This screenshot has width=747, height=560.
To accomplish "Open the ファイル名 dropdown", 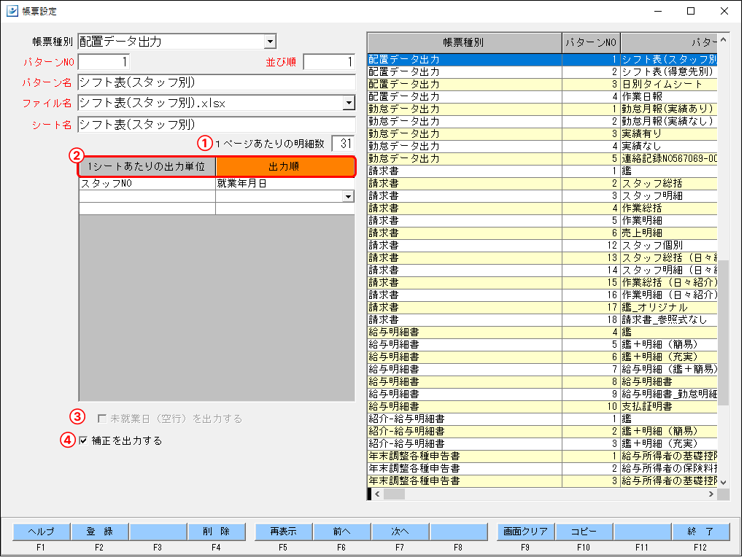I will point(348,104).
